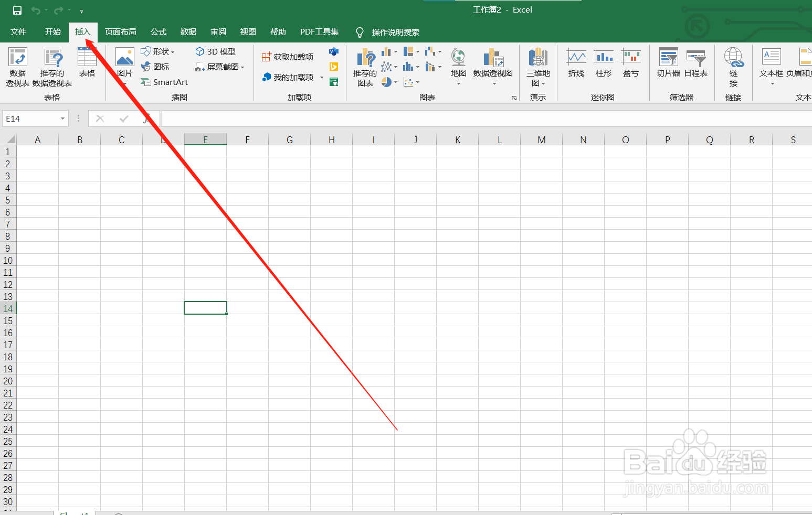Open the PDF工具集 tab
The image size is (812, 515).
click(319, 32)
